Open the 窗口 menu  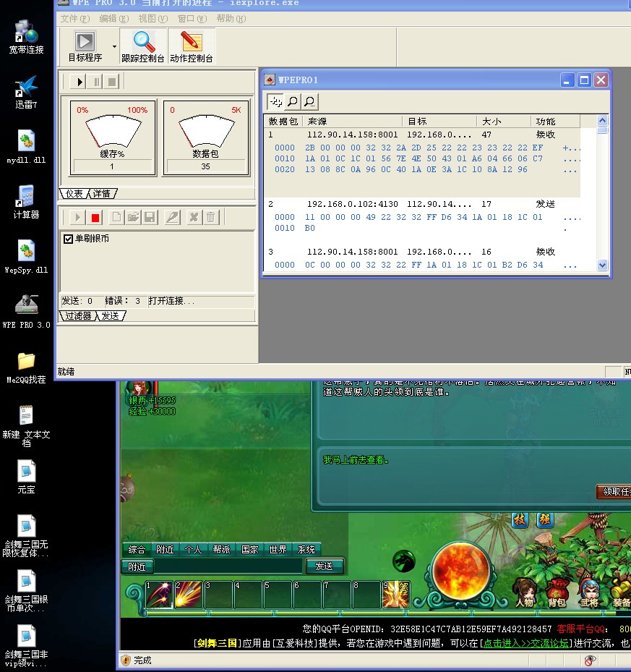coord(192,19)
